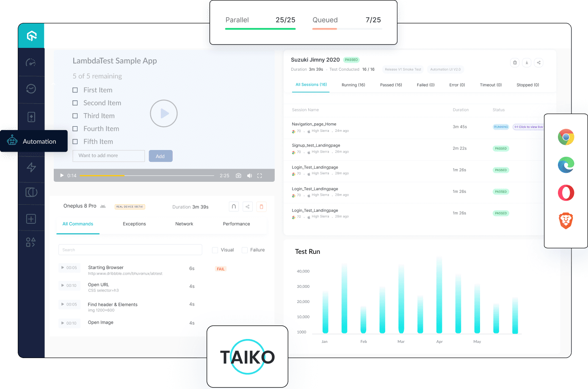The image size is (588, 389).
Task: Switch to the Exceptions tab
Action: pyautogui.click(x=134, y=224)
